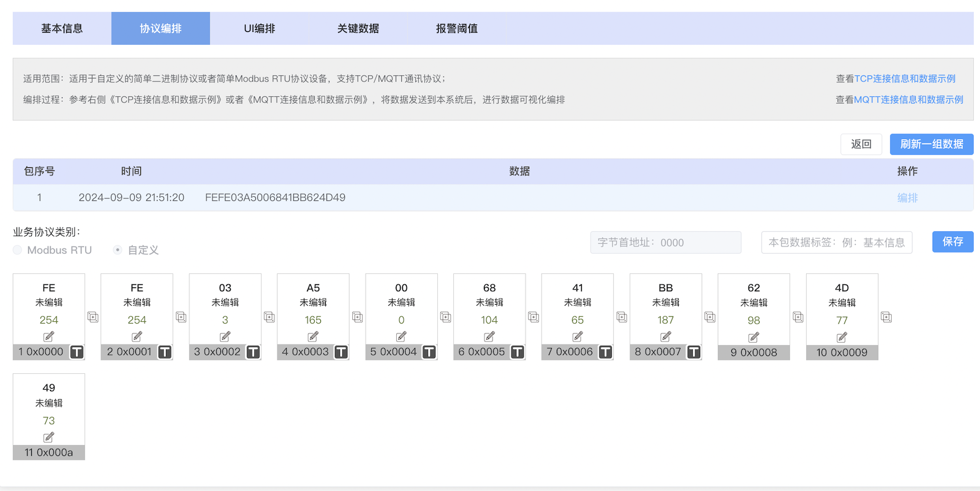
Task: Edit the byte 49 card at 0x000a
Action: [49, 437]
